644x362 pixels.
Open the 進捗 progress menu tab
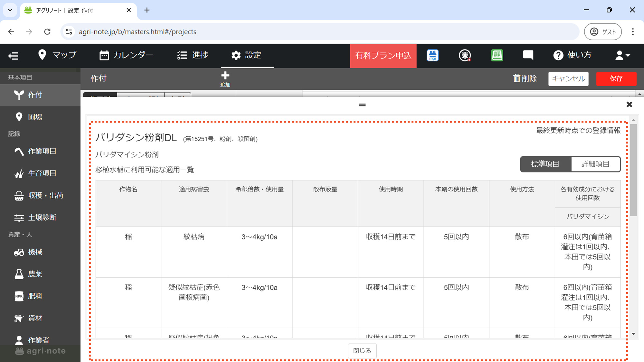click(x=193, y=55)
